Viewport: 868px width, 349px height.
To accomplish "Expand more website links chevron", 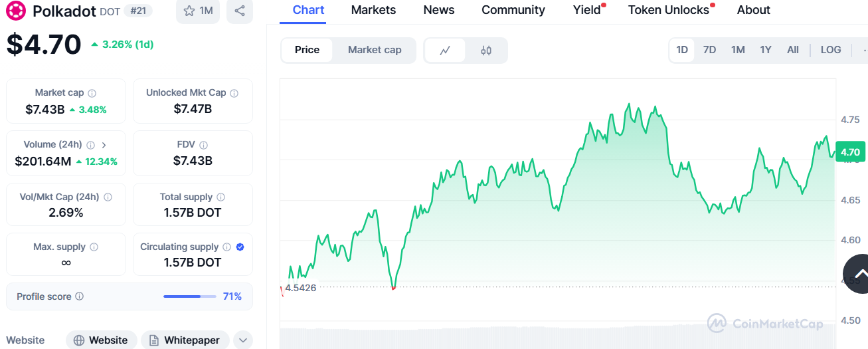I will click(x=243, y=340).
